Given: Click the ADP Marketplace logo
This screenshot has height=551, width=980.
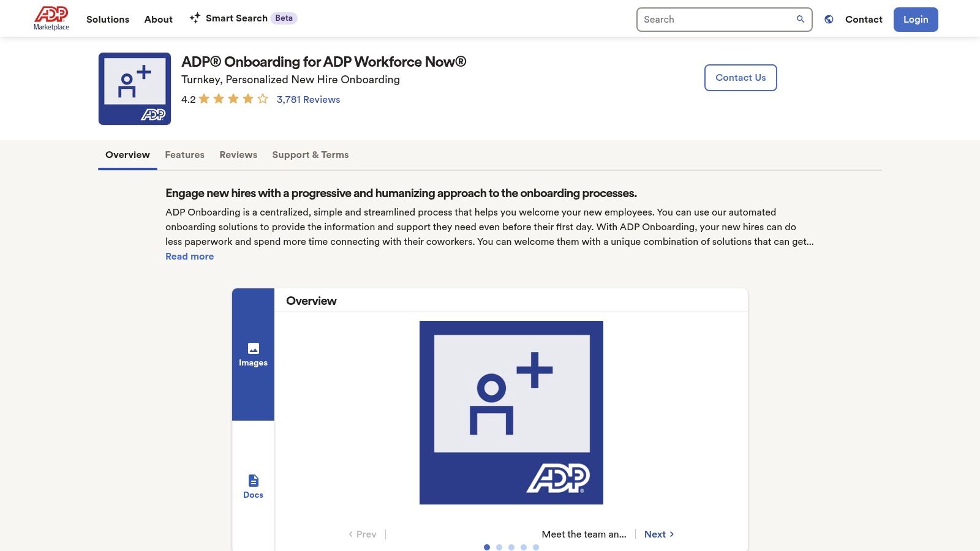Looking at the screenshot, I should pos(51,17).
